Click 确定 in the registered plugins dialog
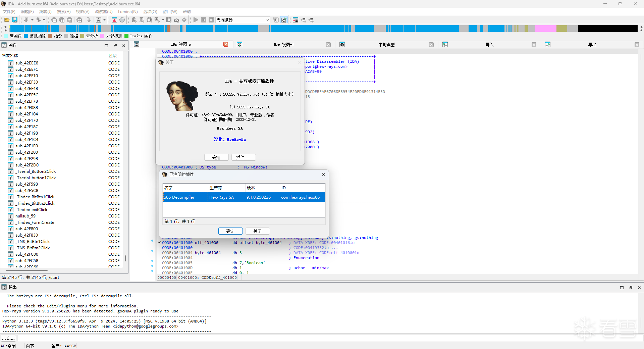The image size is (644, 349). (x=230, y=231)
